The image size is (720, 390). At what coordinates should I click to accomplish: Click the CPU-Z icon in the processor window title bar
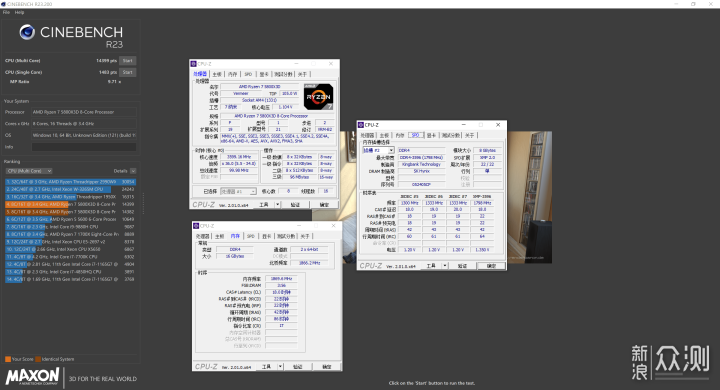click(193, 64)
